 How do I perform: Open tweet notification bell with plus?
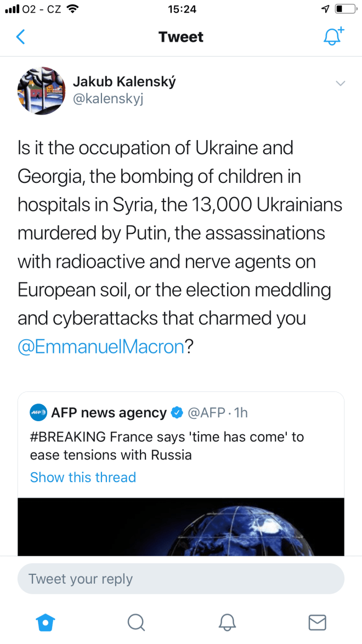coord(333,36)
